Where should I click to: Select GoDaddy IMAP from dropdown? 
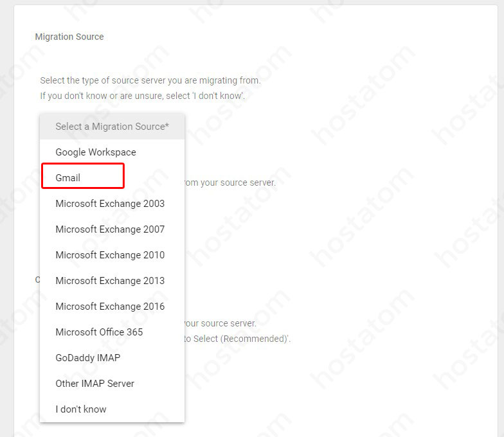87,358
